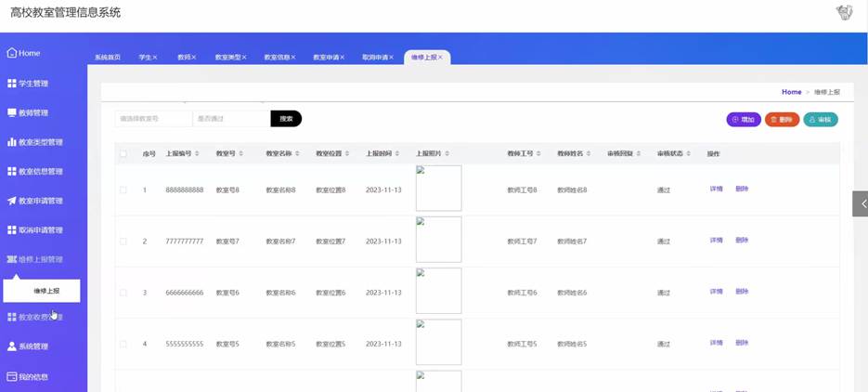
Task: Close the 取消申请 tab with its X
Action: point(392,57)
